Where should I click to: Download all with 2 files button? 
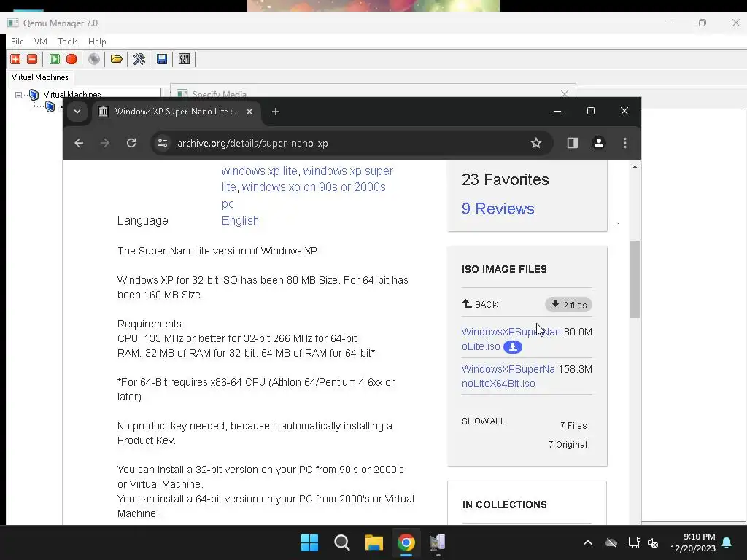click(568, 305)
